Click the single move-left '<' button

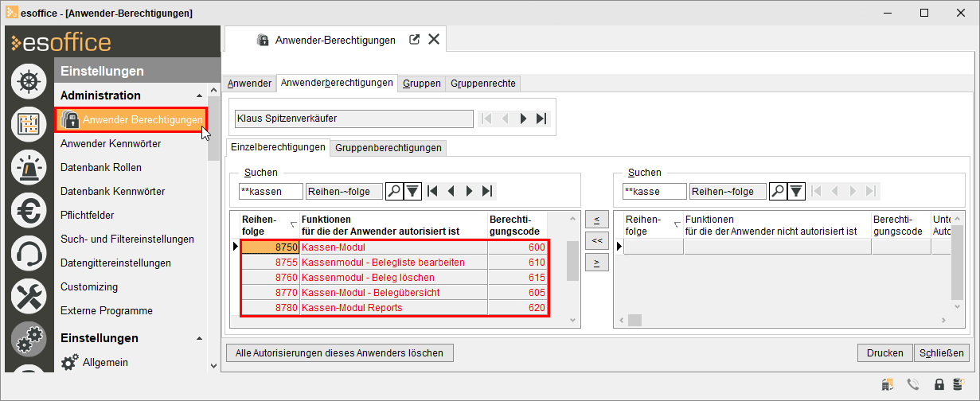(596, 218)
